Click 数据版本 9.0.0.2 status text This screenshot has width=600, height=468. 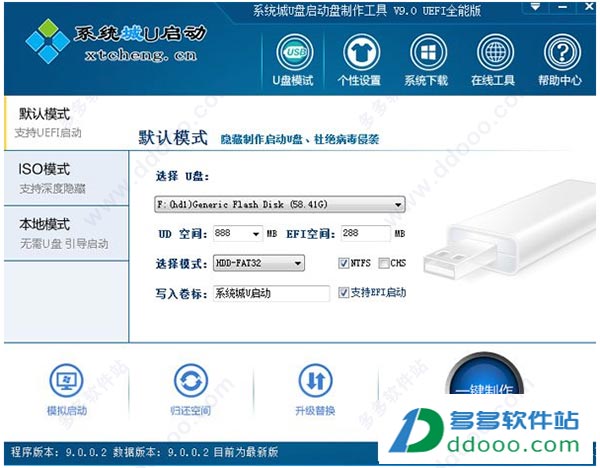(x=161, y=452)
